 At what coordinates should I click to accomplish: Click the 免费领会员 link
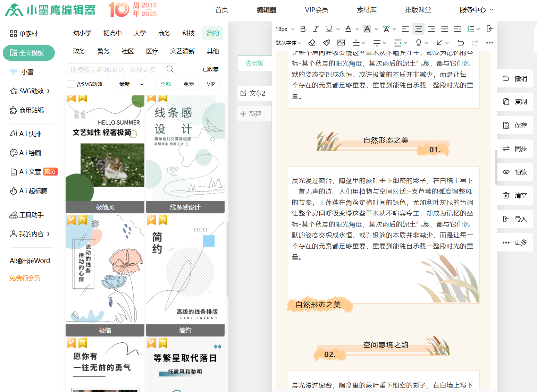25,278
